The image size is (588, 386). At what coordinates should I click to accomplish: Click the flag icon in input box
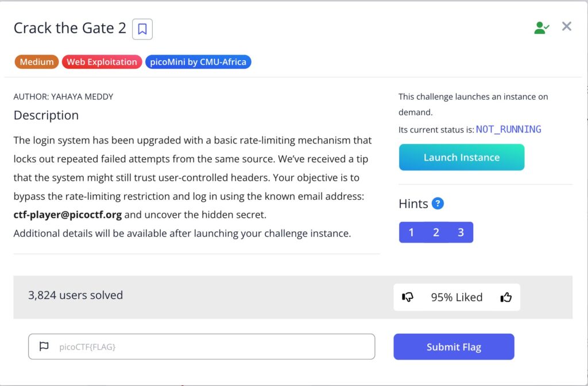(x=44, y=346)
